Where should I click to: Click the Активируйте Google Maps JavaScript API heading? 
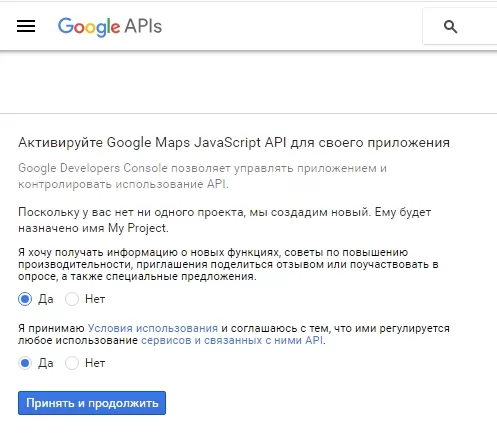point(234,143)
